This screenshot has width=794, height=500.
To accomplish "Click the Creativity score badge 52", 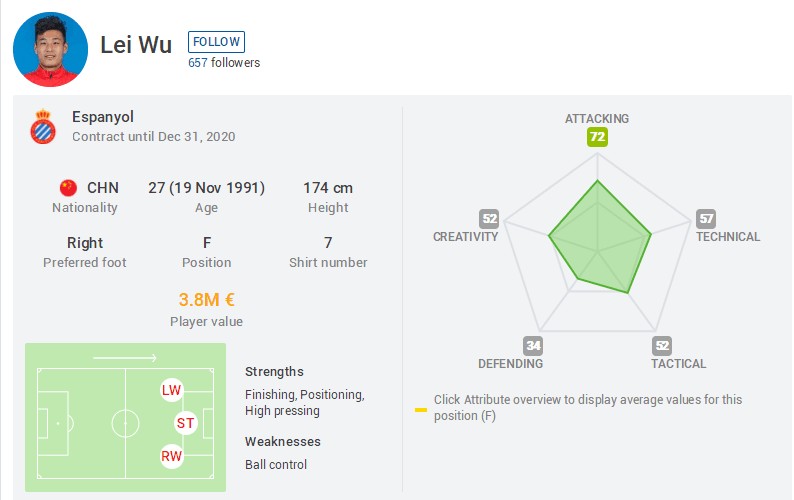I will pyautogui.click(x=489, y=219).
